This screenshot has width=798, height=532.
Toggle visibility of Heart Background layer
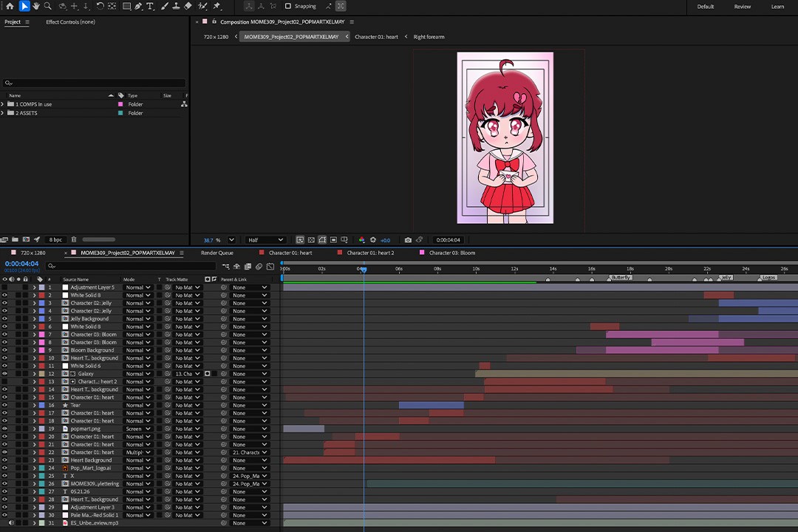point(4,460)
